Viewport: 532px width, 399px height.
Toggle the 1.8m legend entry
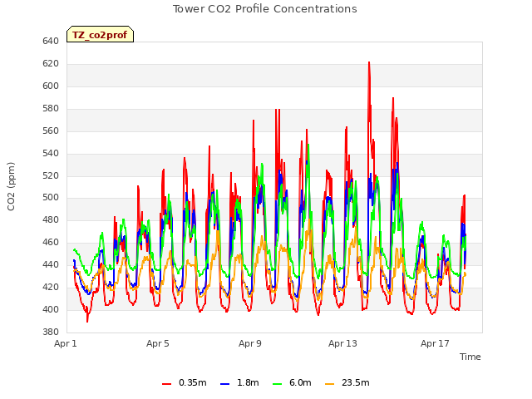[239, 382]
